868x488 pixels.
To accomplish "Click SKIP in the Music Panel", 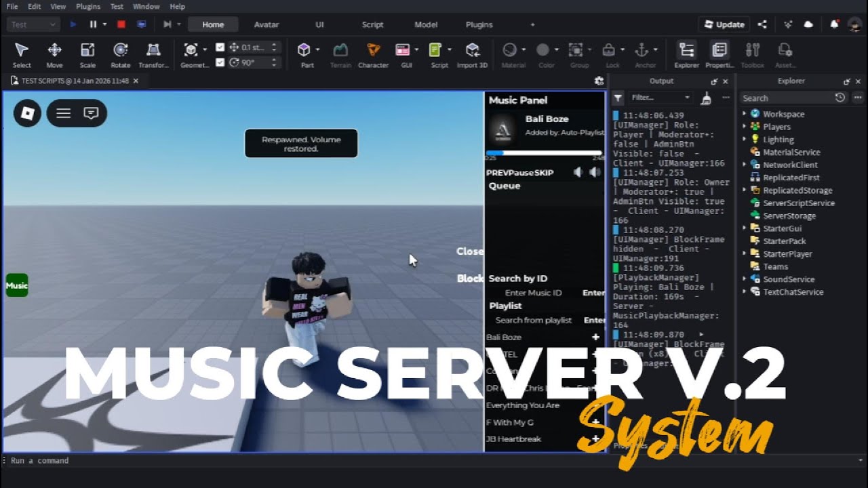I will click(544, 173).
